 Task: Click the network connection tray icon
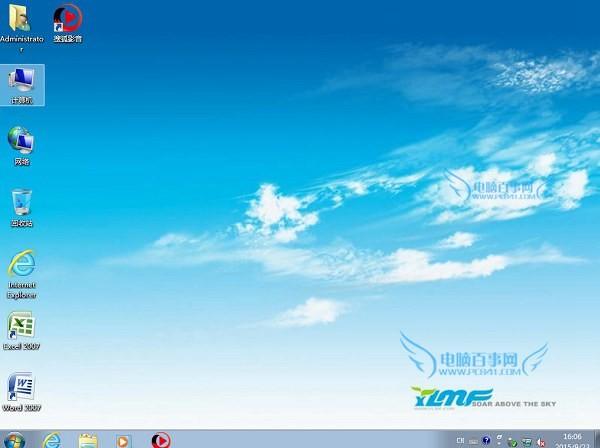pyautogui.click(x=527, y=442)
